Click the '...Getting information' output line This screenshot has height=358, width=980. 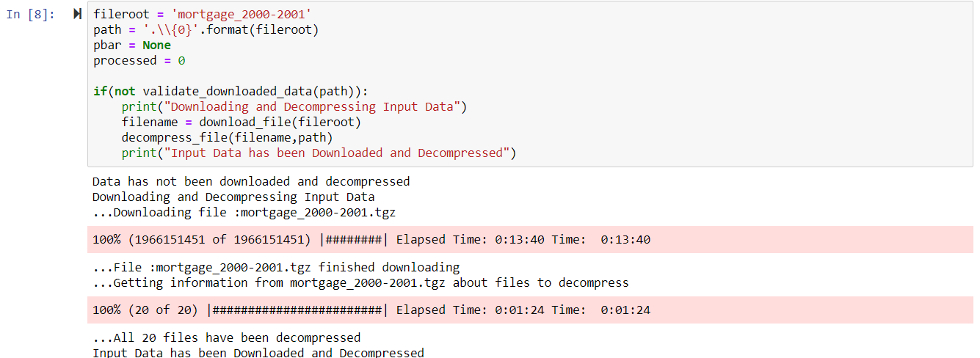(x=360, y=283)
